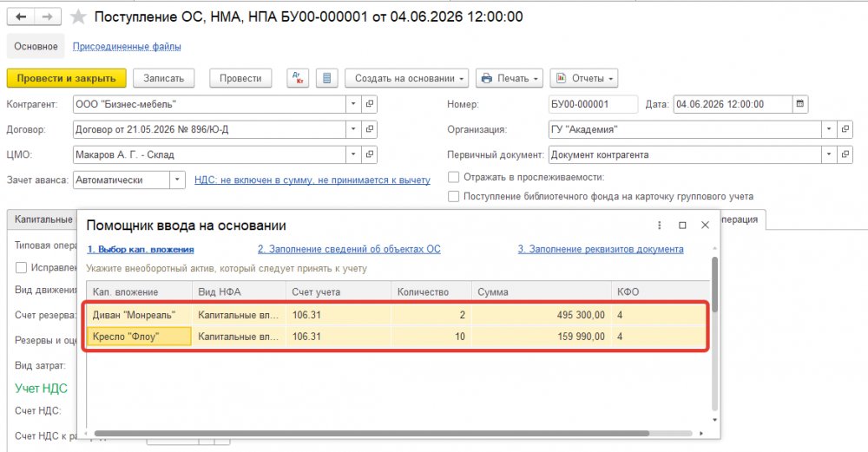Screen dimensions: 868x452
Task: Click the scroll-right arrow of horizontal scrollbar
Action: (x=701, y=434)
